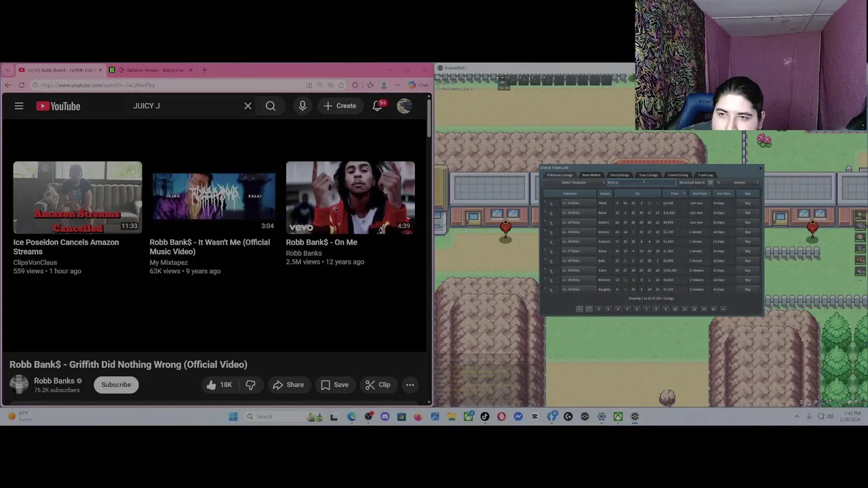The image size is (868, 488).
Task: Run search with the magnifier button
Action: click(271, 106)
